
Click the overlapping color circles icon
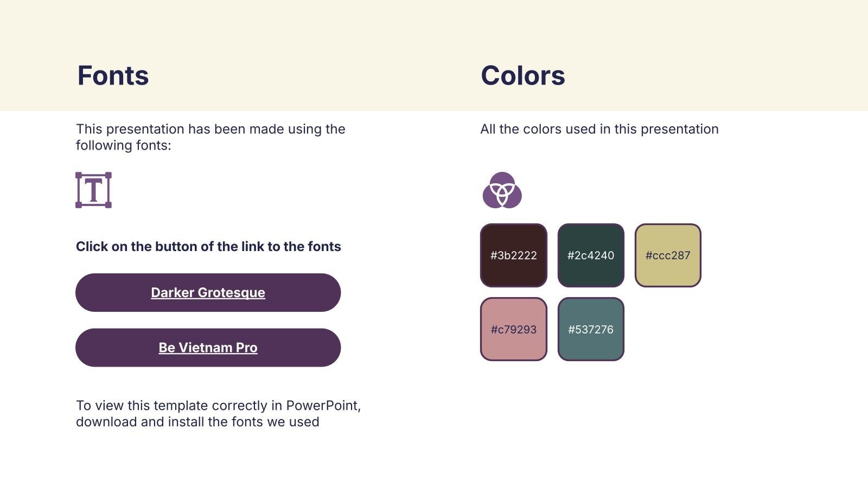(x=502, y=190)
